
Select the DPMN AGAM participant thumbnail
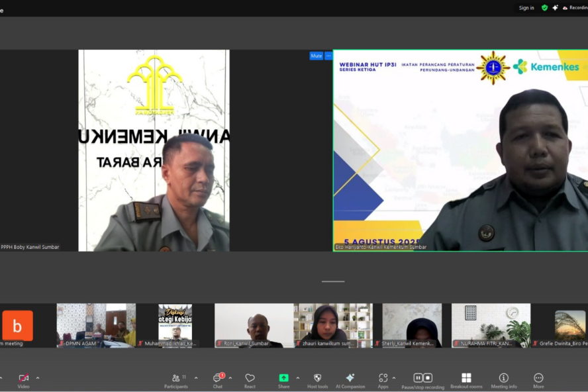(x=96, y=325)
